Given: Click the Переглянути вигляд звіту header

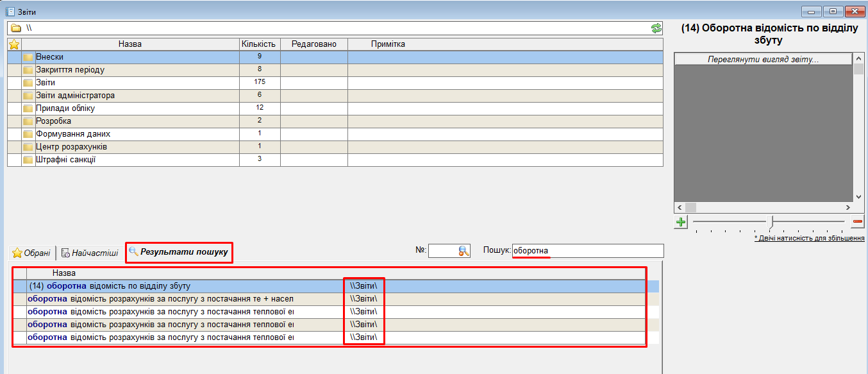Looking at the screenshot, I should coord(763,59).
